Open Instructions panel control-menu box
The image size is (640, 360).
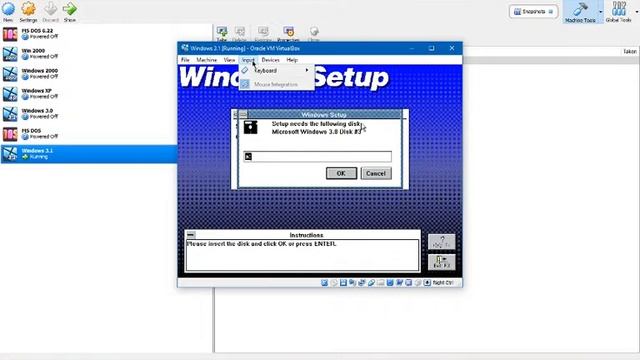click(190, 235)
